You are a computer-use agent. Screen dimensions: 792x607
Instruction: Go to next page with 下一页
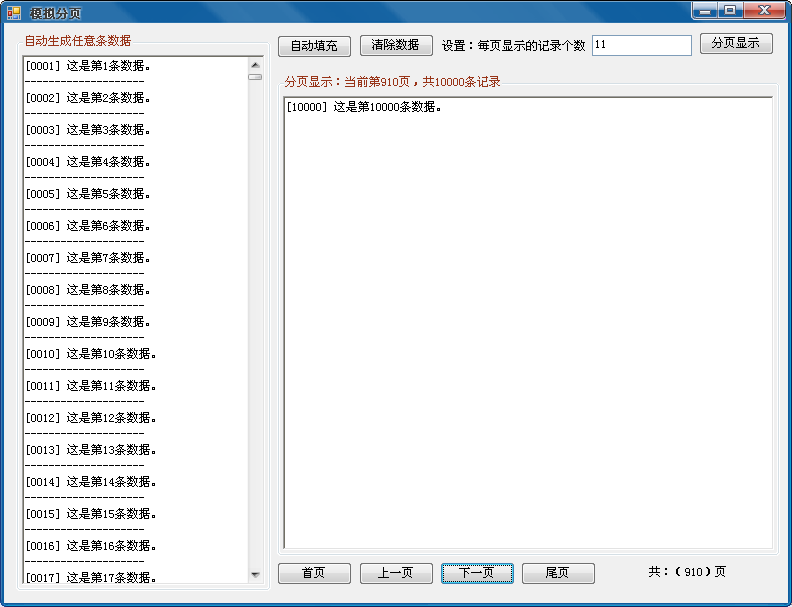pyautogui.click(x=477, y=573)
